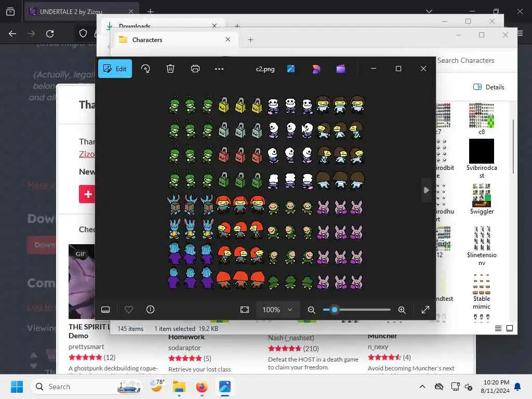Open the Muncher game link

point(382,336)
